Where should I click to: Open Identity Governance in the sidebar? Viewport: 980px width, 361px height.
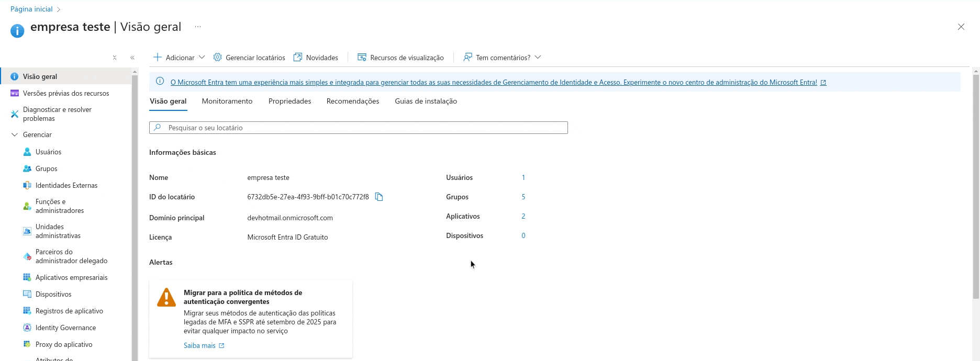(66, 328)
